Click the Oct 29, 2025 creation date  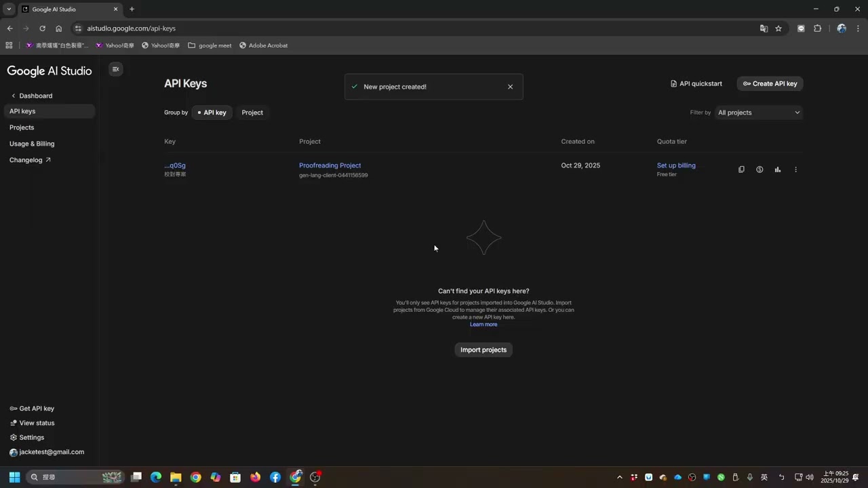[x=580, y=165]
